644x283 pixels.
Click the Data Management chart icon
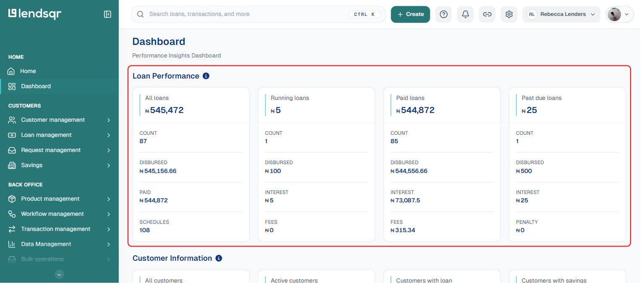12,244
